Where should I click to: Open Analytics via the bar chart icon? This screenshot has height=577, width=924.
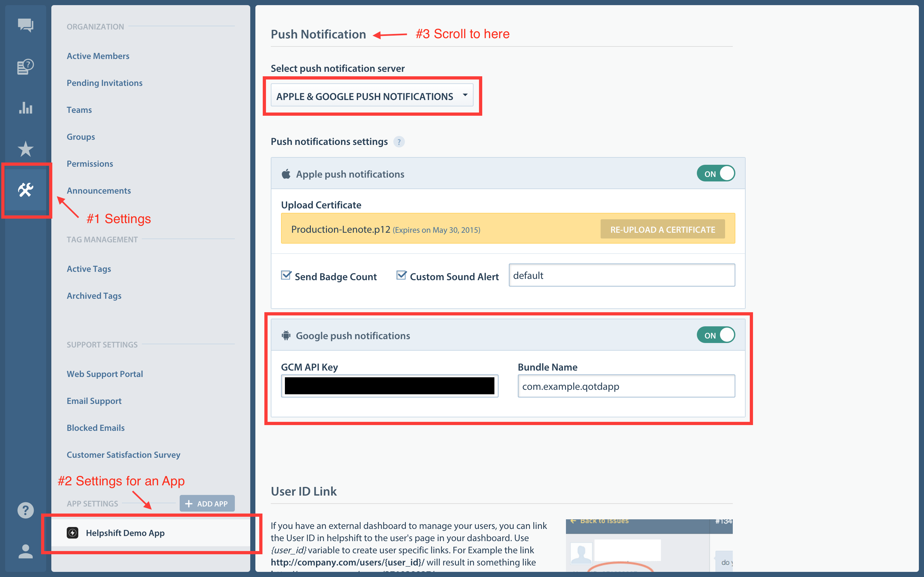coord(25,108)
